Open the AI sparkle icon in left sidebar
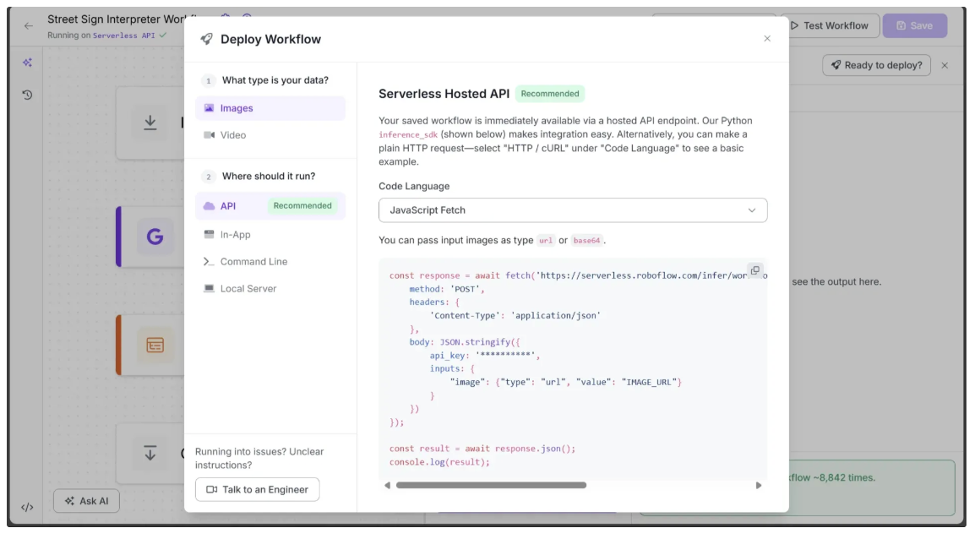The width and height of the screenshot is (980, 539). [28, 63]
